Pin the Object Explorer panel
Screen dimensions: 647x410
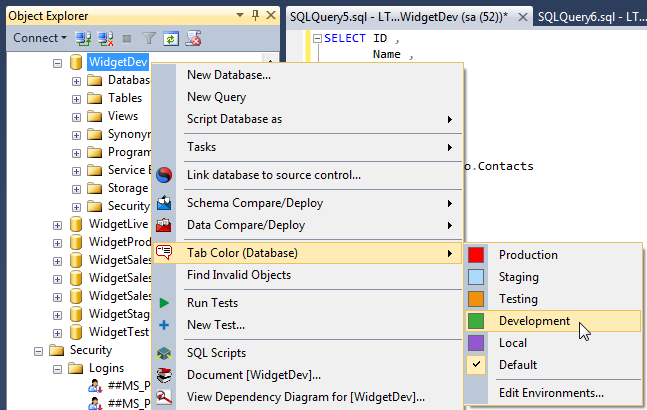256,16
